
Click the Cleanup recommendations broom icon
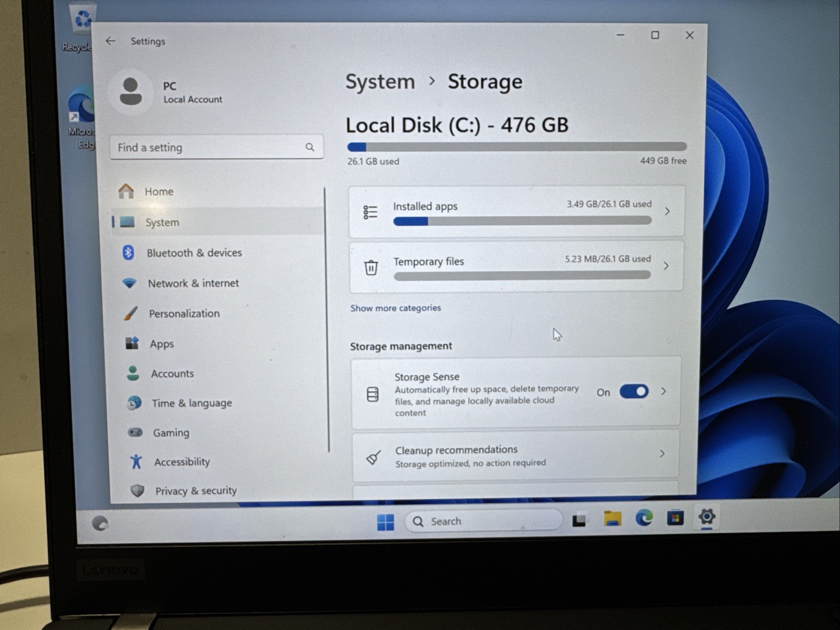click(x=374, y=457)
